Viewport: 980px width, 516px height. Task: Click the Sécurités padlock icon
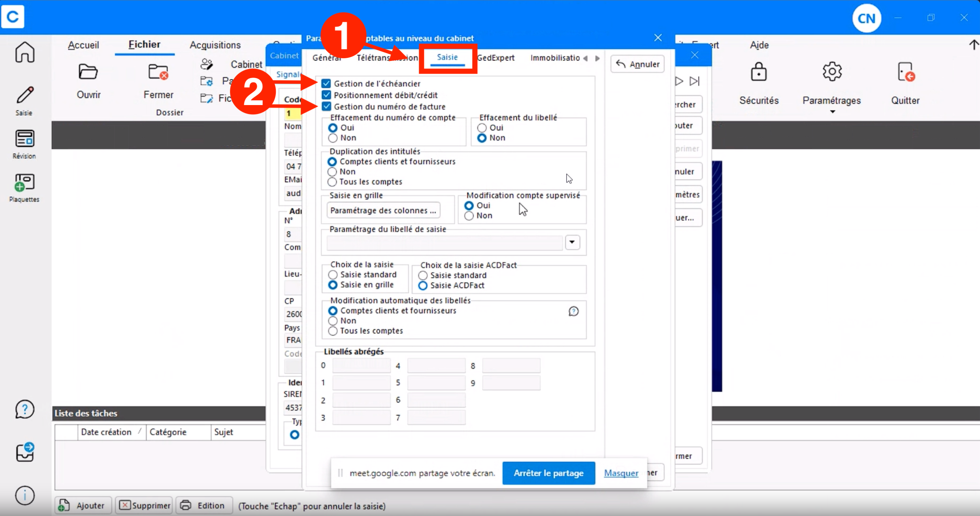click(x=759, y=72)
